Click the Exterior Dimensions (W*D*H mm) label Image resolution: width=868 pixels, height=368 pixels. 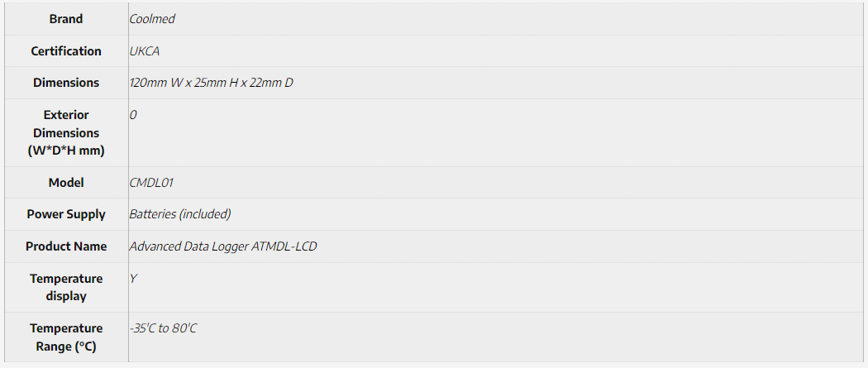(66, 132)
